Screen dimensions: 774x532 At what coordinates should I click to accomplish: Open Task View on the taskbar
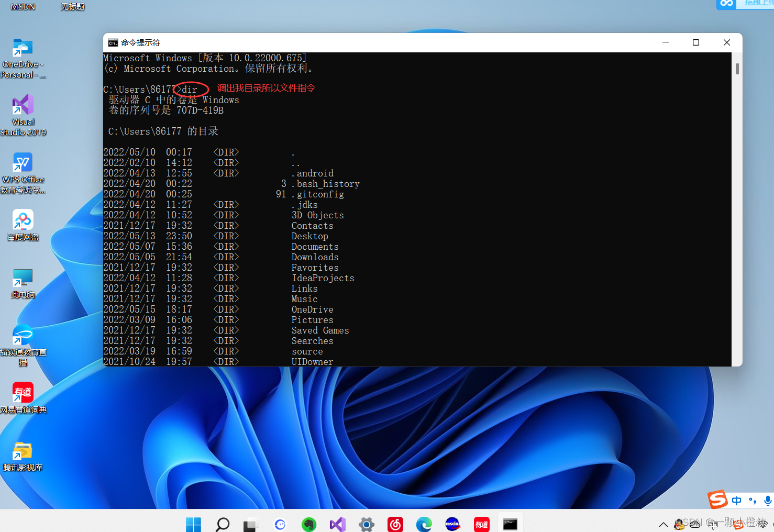(251, 524)
